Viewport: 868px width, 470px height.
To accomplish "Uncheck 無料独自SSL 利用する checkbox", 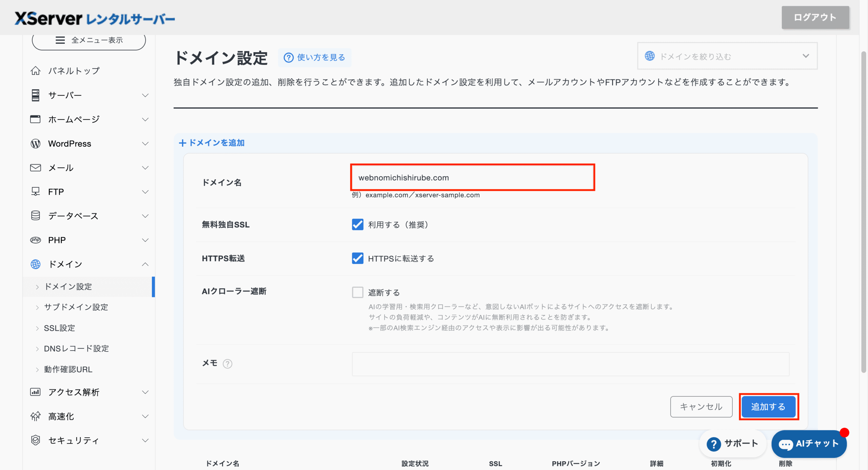I will pos(358,224).
